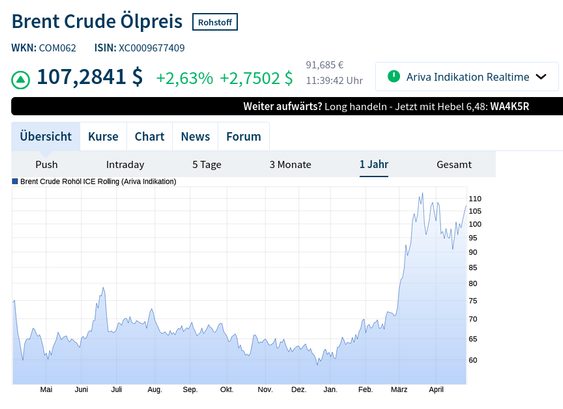Click the Weiter aufwärts Long handeln banner

[287, 106]
